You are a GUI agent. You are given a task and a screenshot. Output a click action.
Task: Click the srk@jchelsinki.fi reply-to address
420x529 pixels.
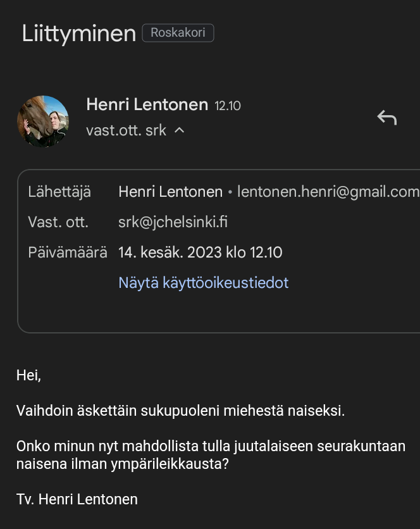pyautogui.click(x=173, y=222)
